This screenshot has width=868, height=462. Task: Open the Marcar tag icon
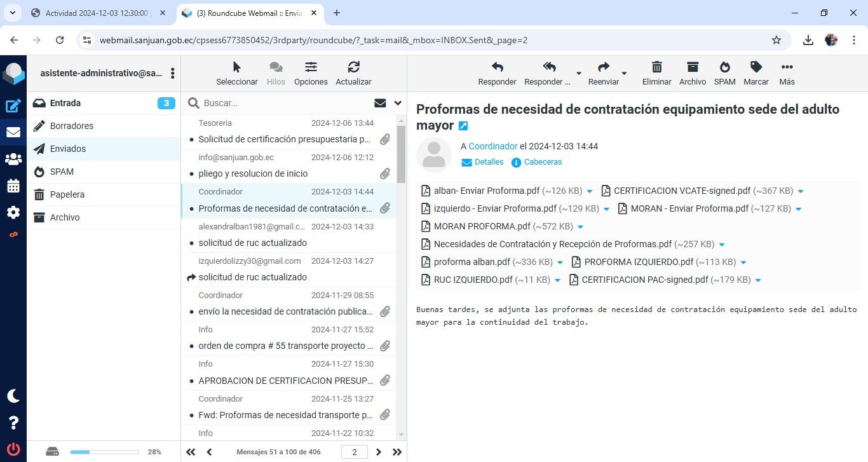[x=756, y=73]
